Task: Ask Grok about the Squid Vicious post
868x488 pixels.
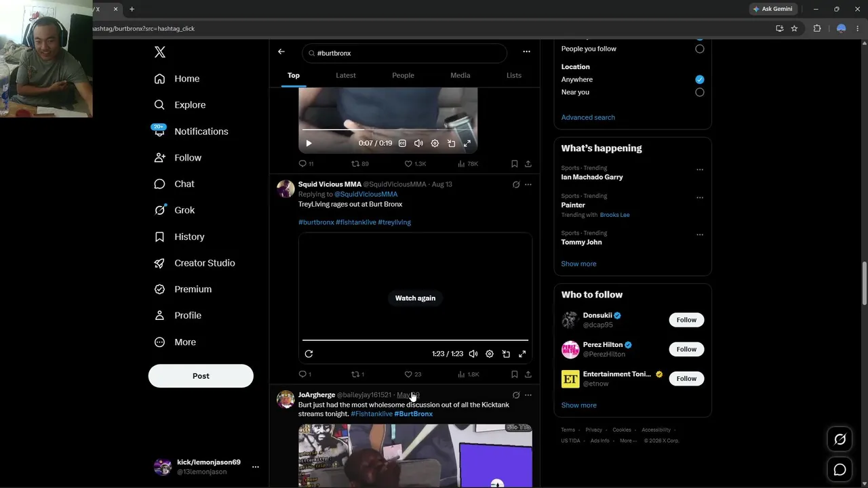Action: 516,184
